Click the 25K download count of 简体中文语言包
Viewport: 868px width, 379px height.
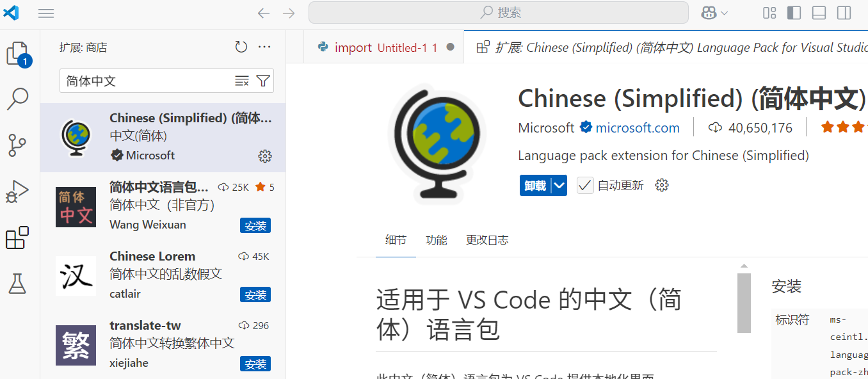click(234, 187)
